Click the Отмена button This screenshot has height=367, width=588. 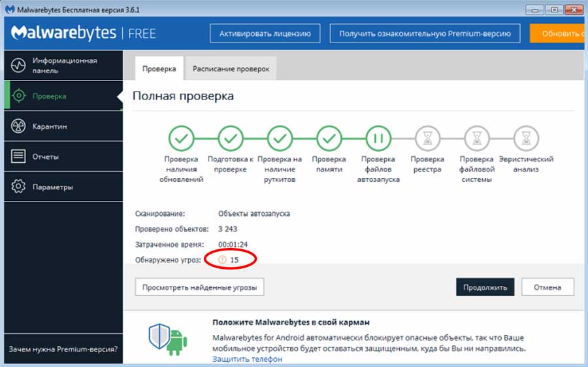click(547, 287)
